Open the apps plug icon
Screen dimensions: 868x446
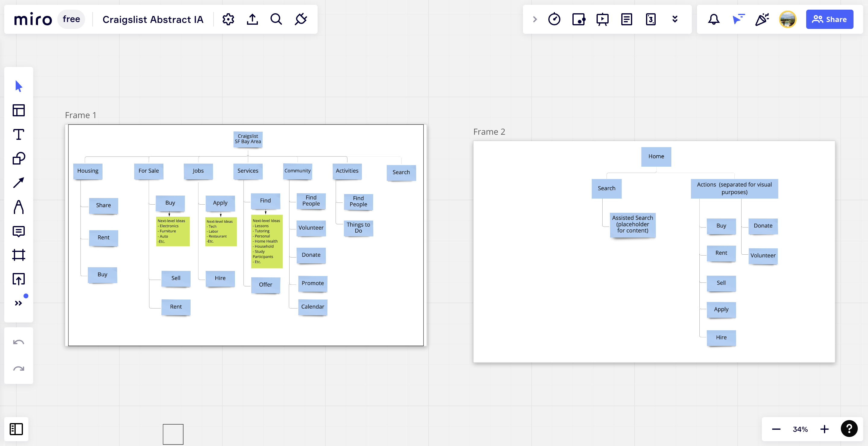(301, 19)
